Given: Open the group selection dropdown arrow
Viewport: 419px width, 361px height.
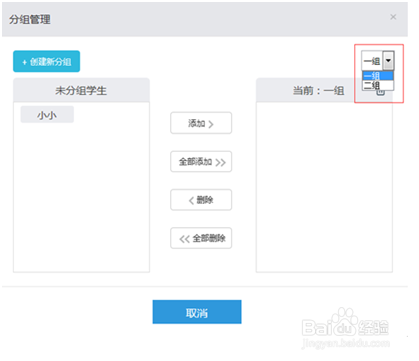Looking at the screenshot, I should point(388,61).
